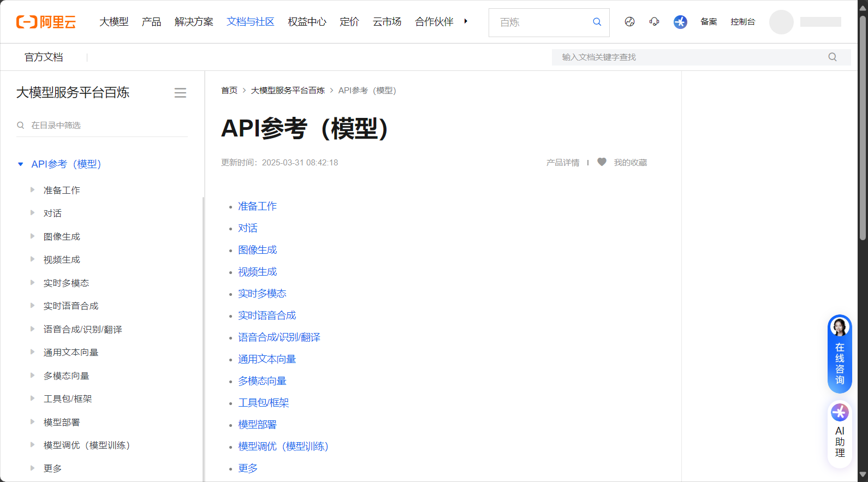This screenshot has height=482, width=868.
Task: Open the 控制台 console link
Action: click(x=743, y=22)
